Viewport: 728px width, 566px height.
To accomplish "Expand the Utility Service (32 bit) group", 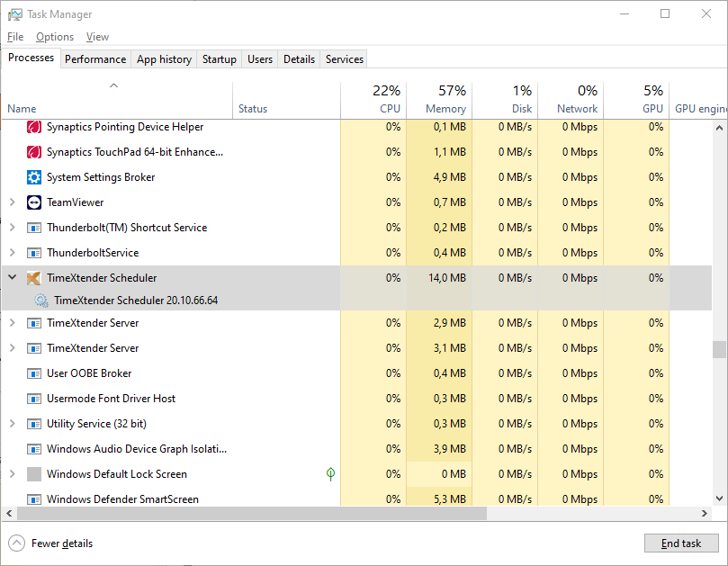I will pyautogui.click(x=13, y=424).
